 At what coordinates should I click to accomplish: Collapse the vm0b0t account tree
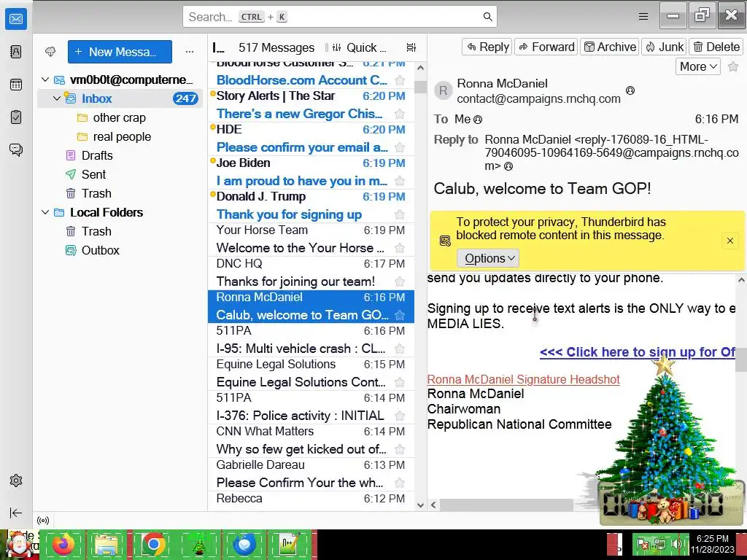click(45, 79)
